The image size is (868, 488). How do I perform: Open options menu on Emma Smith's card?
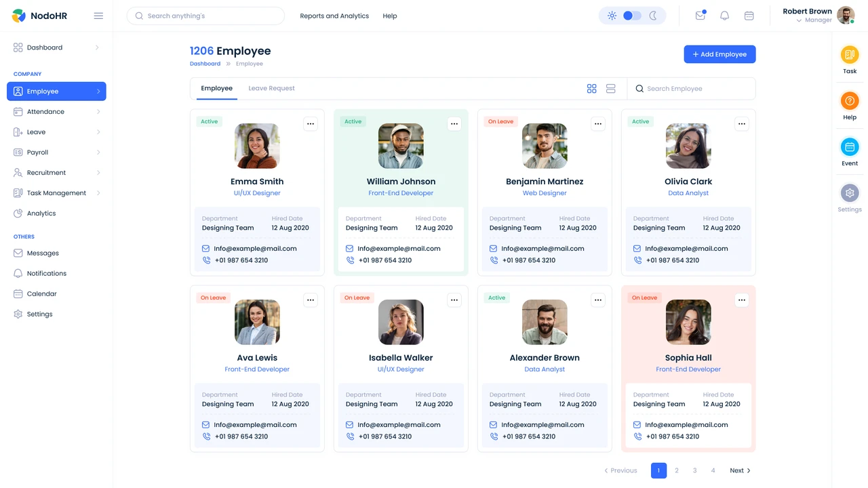(311, 123)
